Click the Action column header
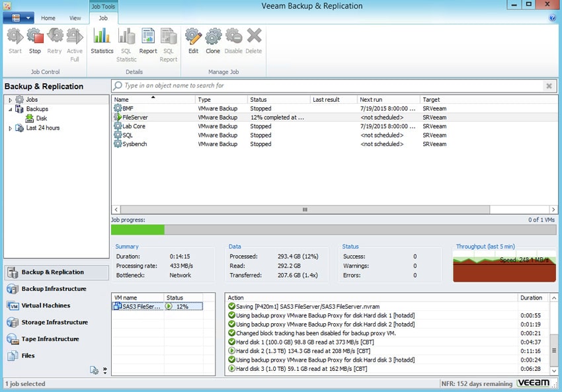Image resolution: width=562 pixels, height=392 pixels. (x=372, y=297)
